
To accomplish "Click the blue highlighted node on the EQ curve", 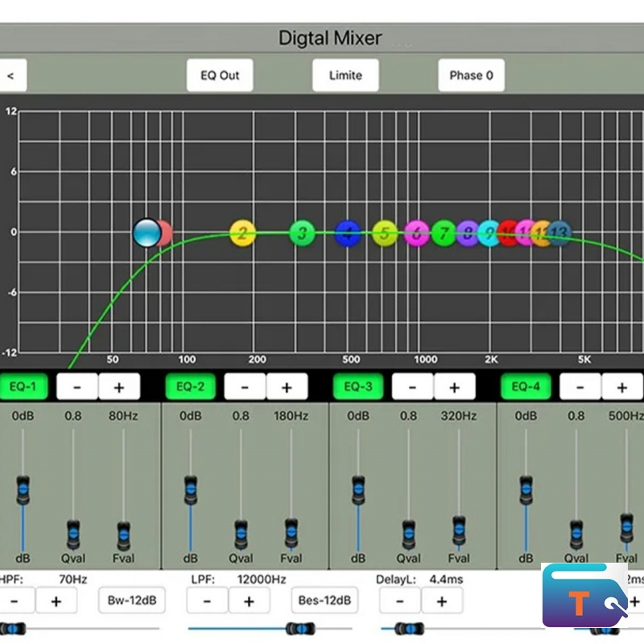I will point(147,233).
